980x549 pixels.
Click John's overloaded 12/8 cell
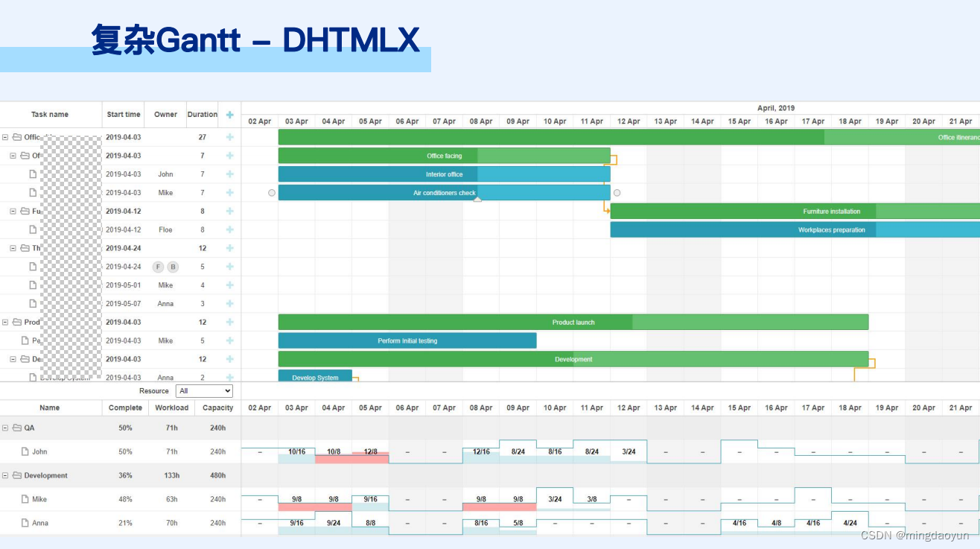(370, 451)
